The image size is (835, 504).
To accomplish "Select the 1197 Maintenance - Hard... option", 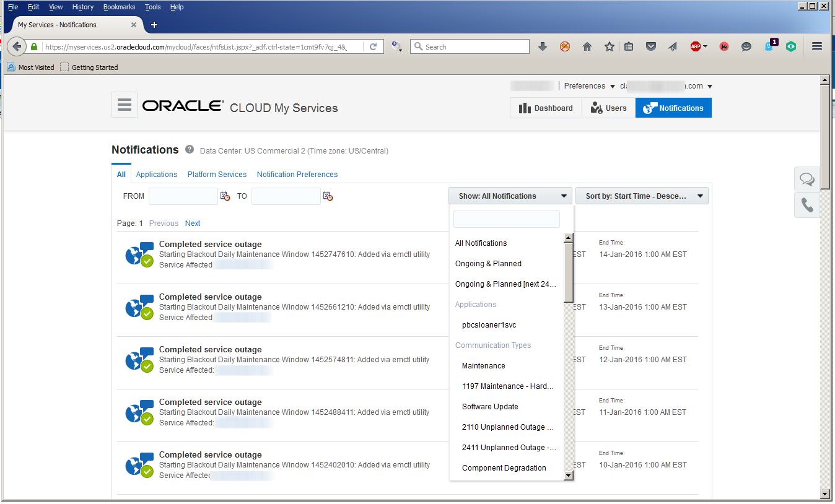I will pos(508,386).
